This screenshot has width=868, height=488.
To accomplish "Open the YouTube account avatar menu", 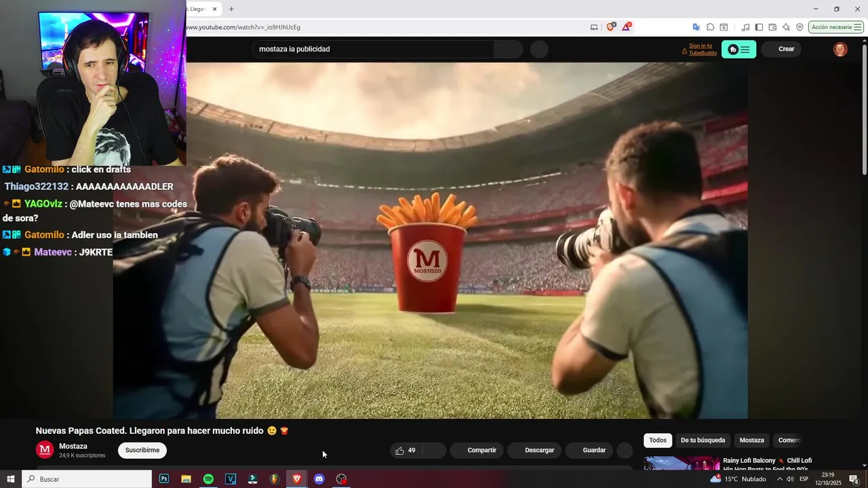I will click(x=840, y=49).
